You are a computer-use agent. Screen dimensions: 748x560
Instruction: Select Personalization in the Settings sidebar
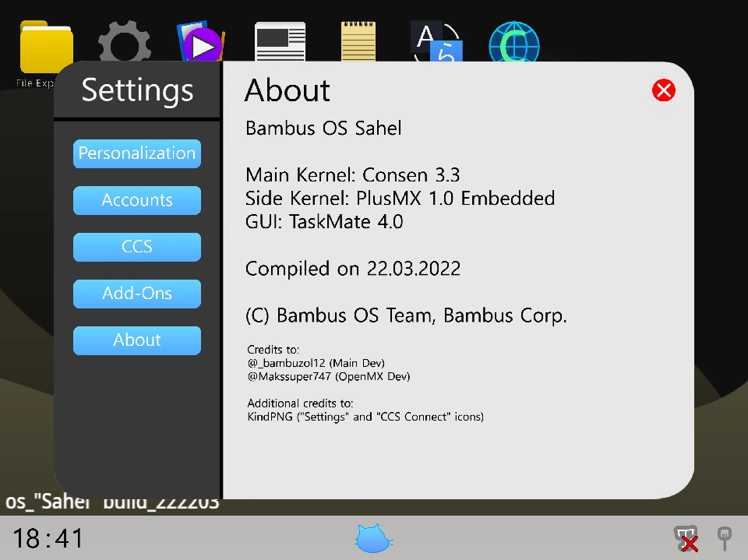136,153
